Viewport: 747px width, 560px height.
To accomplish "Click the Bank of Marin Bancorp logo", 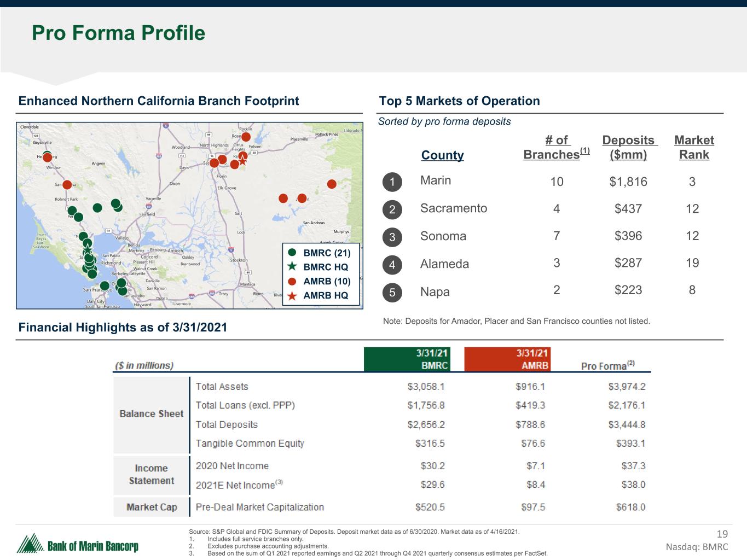I will (x=78, y=545).
